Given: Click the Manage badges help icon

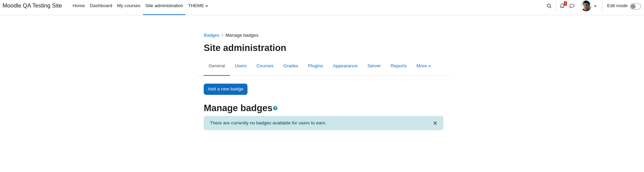Looking at the screenshot, I should click(x=275, y=108).
